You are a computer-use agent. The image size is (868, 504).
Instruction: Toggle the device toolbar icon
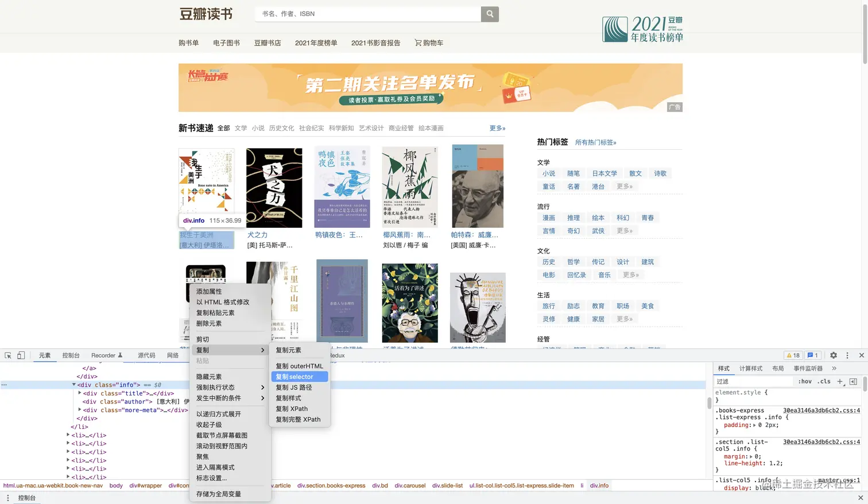point(21,355)
